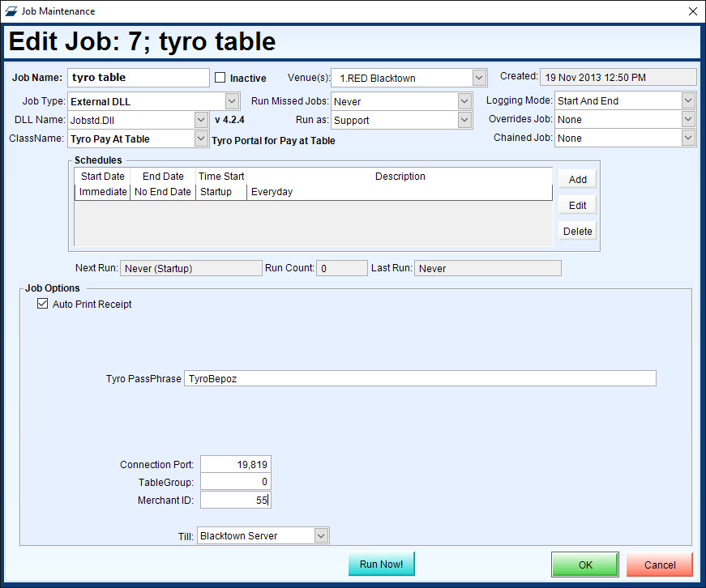Expand the Chained Job dropdown

(687, 138)
